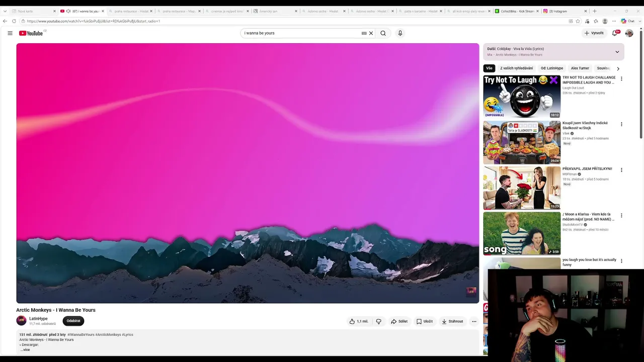The width and height of the screenshot is (644, 362).
Task: Open the #ArcticMonkeys hashtag
Action: [108, 335]
